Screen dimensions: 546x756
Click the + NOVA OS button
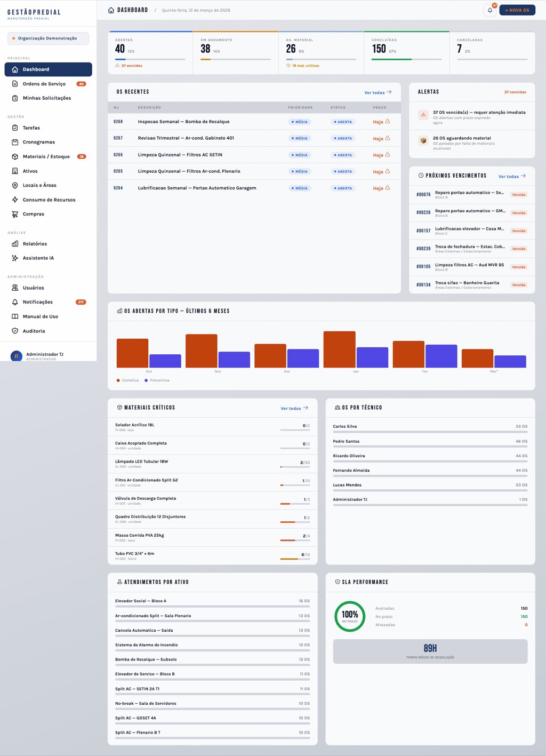[517, 10]
